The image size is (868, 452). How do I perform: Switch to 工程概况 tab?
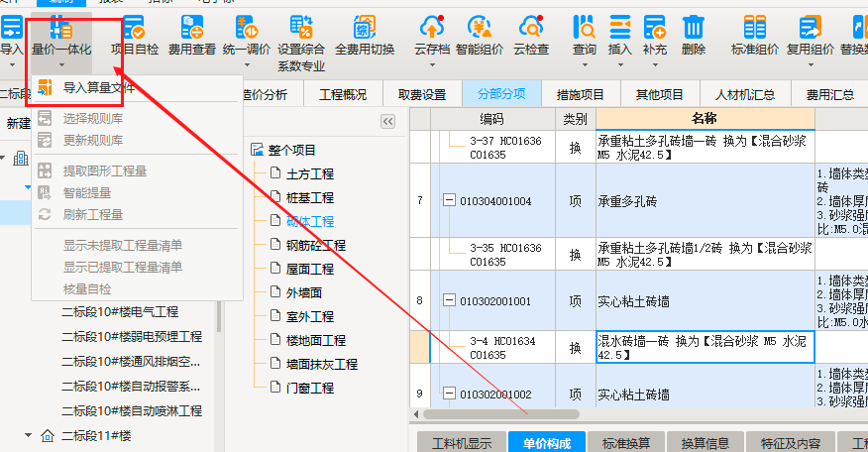(x=343, y=95)
